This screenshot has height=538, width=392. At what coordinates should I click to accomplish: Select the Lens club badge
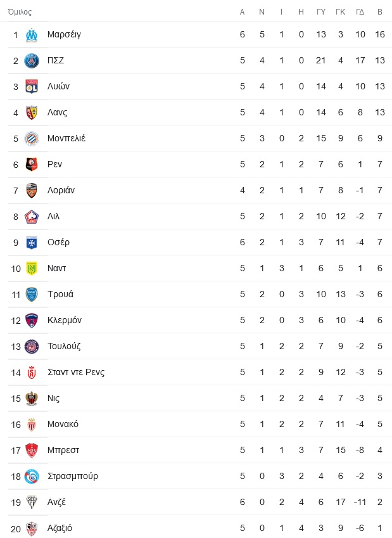tap(32, 113)
